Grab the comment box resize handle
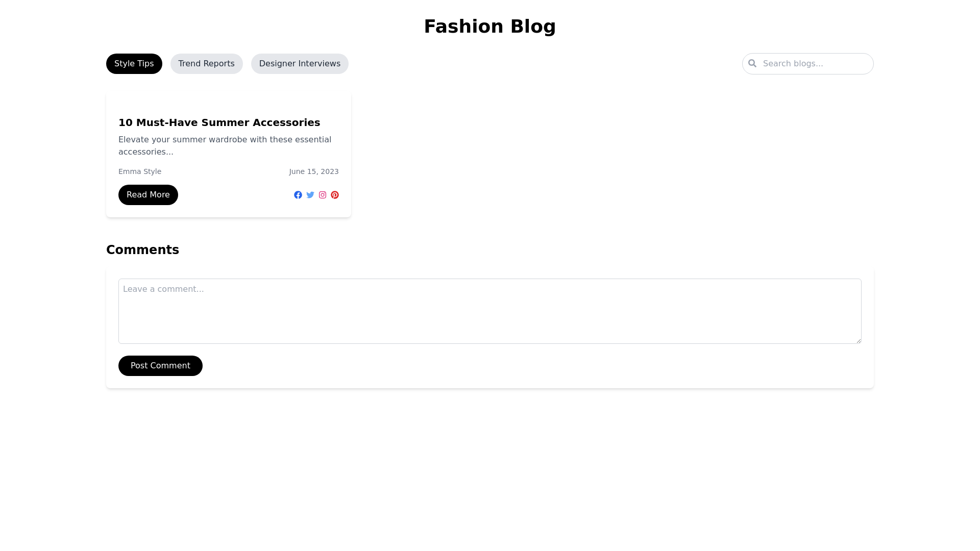This screenshot has height=551, width=980. click(859, 340)
